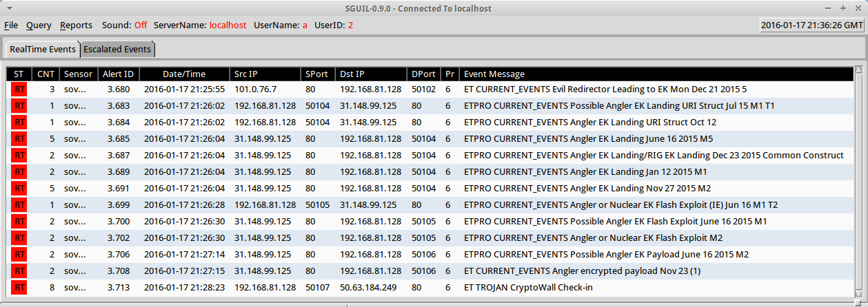Expand the Reports menu
Screen dimensions: 868x307
click(x=76, y=25)
